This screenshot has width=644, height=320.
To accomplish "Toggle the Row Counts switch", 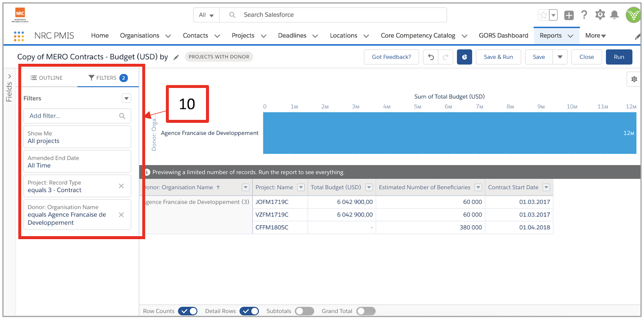I will (x=188, y=311).
